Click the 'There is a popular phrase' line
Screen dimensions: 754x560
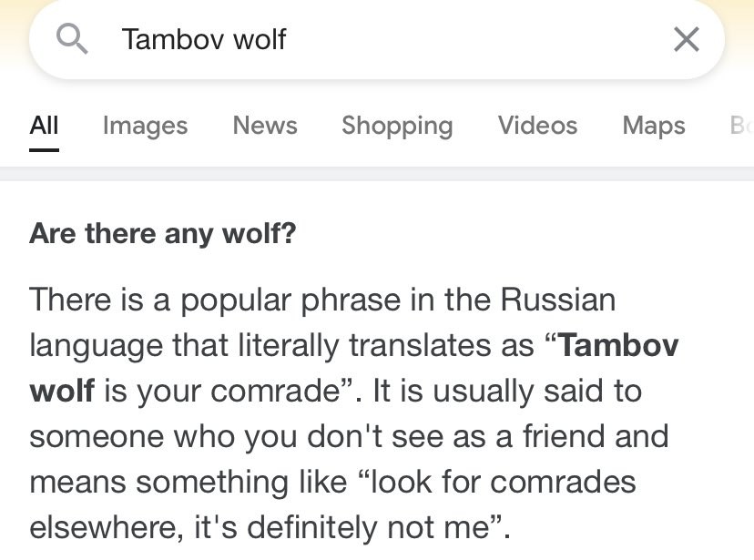tap(322, 300)
